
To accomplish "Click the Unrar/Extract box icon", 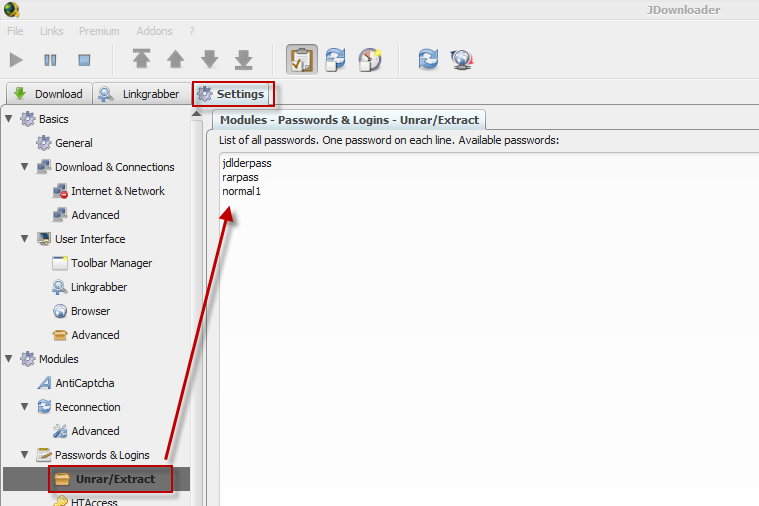I will tap(62, 479).
